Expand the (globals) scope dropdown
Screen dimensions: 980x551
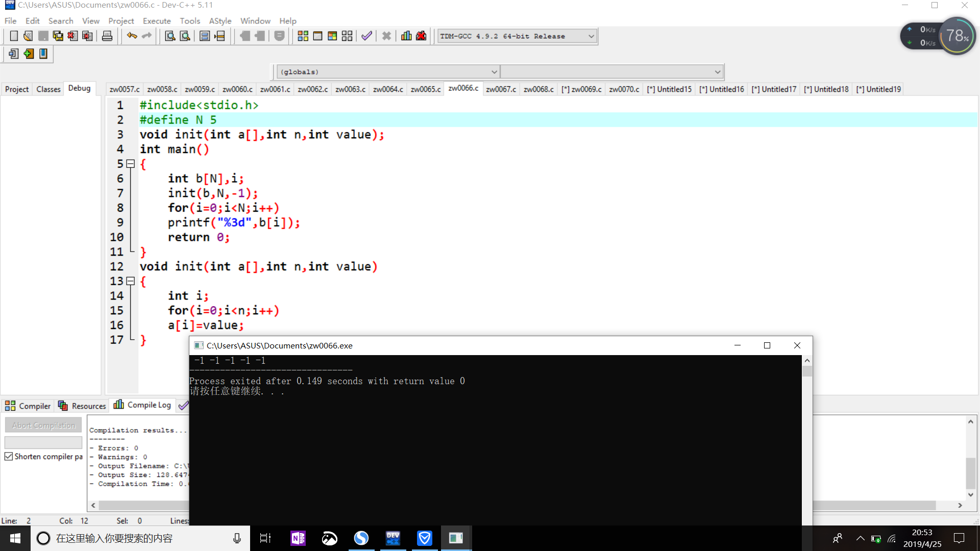coord(494,72)
